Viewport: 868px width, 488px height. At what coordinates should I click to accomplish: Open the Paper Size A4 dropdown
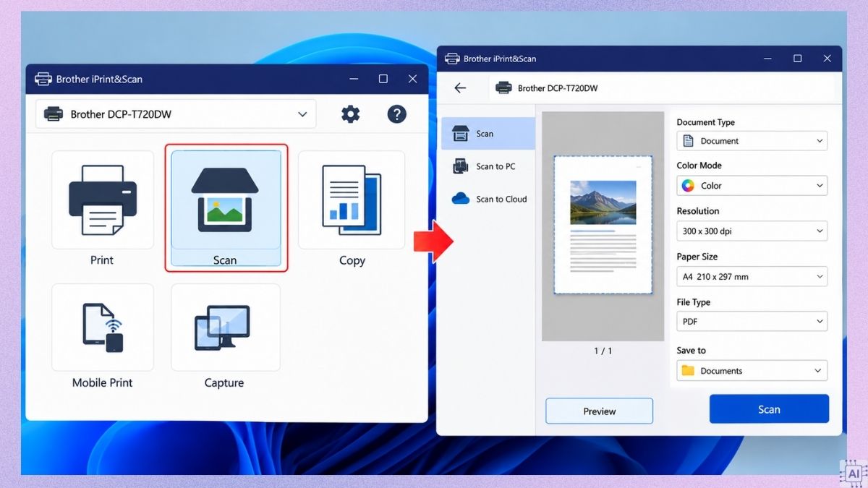(752, 276)
